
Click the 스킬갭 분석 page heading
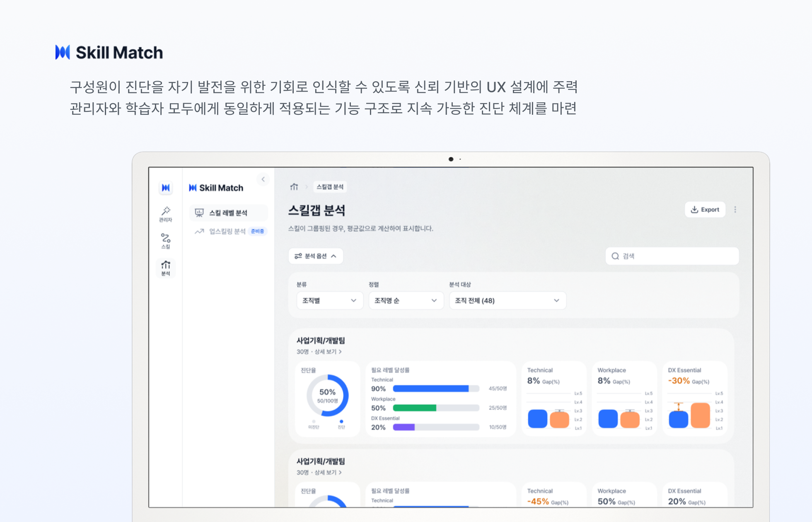coord(317,210)
